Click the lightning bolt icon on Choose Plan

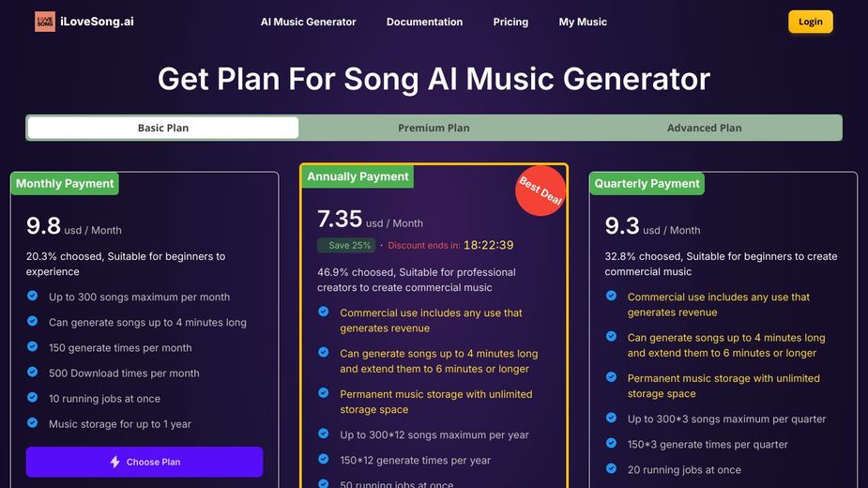click(114, 462)
